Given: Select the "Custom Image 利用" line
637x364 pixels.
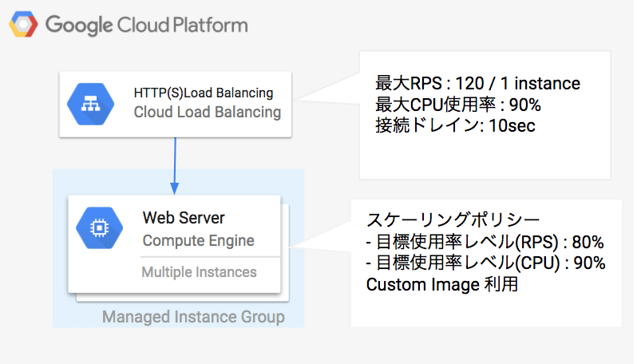Looking at the screenshot, I should point(442,284).
